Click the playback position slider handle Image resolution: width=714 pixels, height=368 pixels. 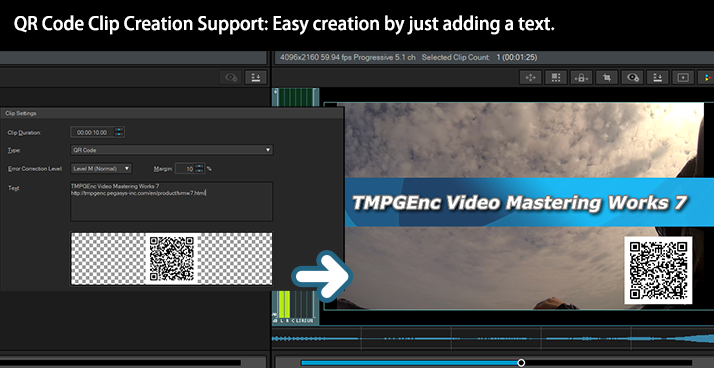[521, 363]
